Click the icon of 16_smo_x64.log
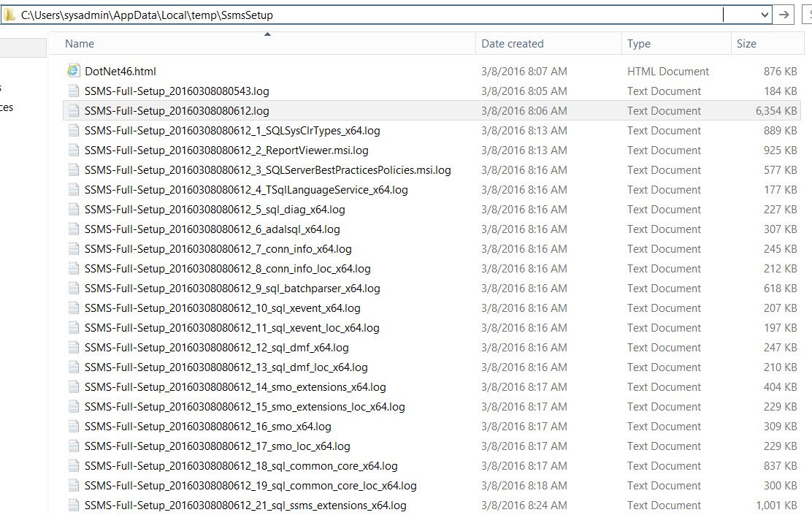 click(x=74, y=426)
